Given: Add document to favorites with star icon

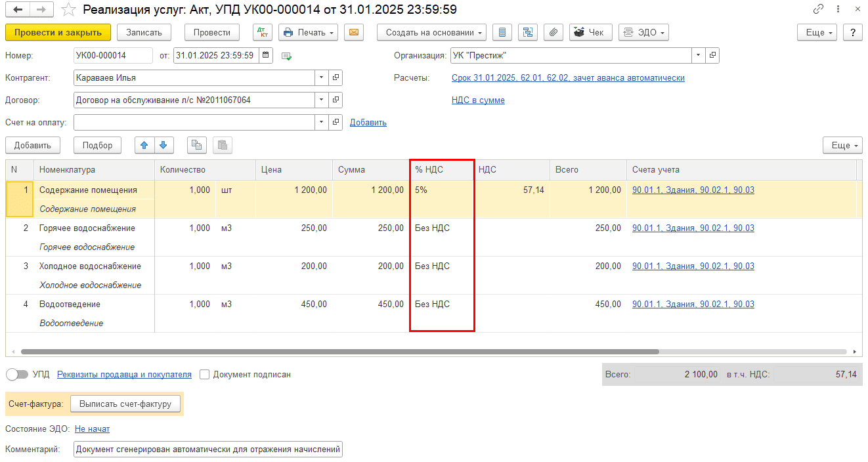Looking at the screenshot, I should (x=68, y=10).
